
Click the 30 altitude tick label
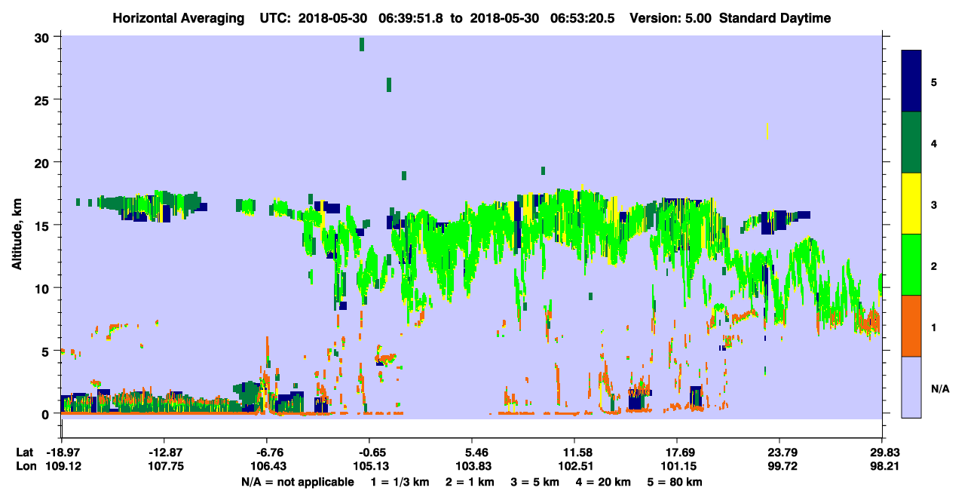pos(44,37)
